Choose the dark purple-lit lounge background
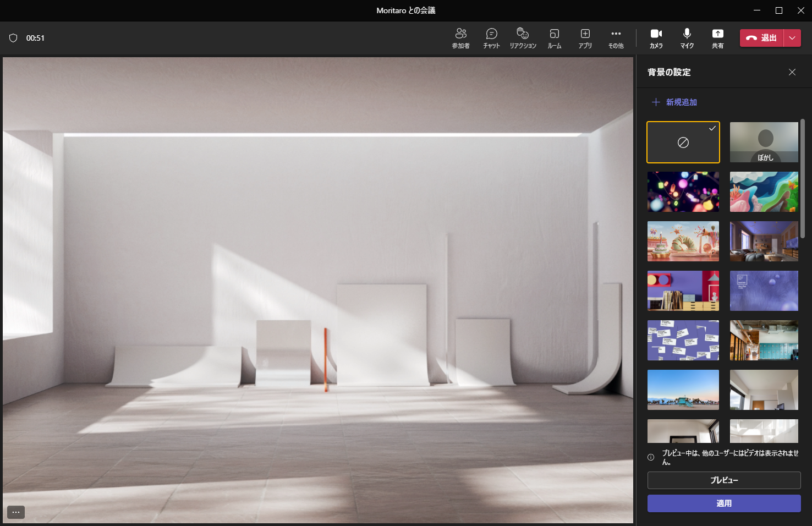This screenshot has height=526, width=812. 764,242
